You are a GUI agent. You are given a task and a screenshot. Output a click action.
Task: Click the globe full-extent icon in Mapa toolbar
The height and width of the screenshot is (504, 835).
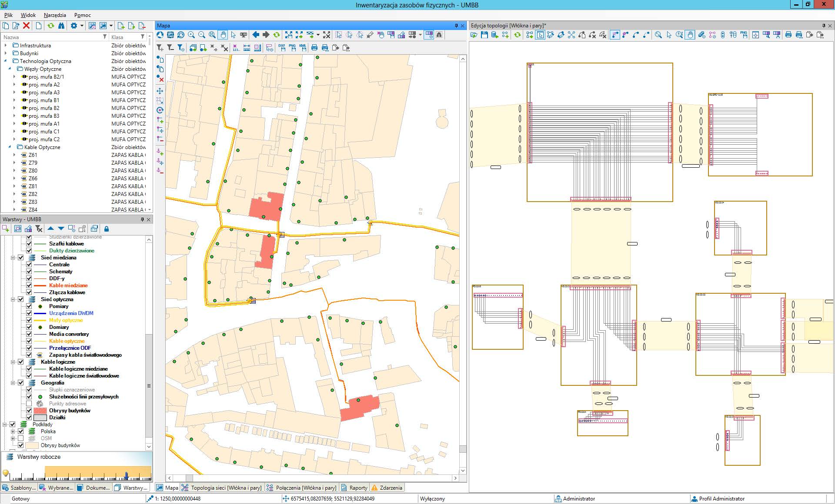click(x=160, y=35)
